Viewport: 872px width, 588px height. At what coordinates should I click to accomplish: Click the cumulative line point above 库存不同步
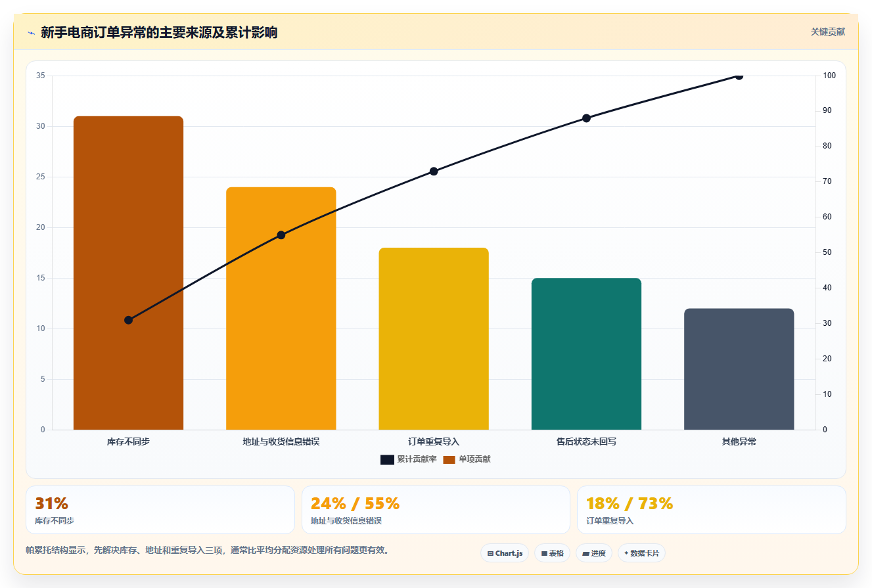[128, 320]
